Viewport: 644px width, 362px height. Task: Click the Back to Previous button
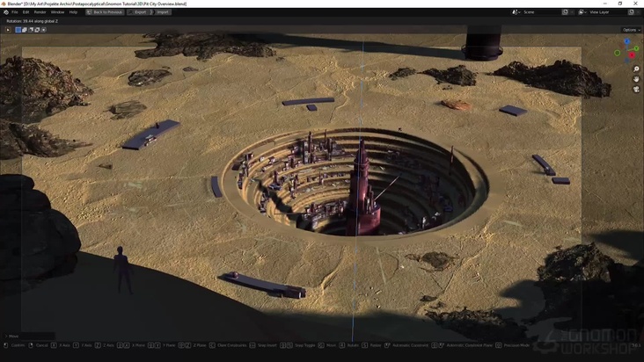[105, 12]
